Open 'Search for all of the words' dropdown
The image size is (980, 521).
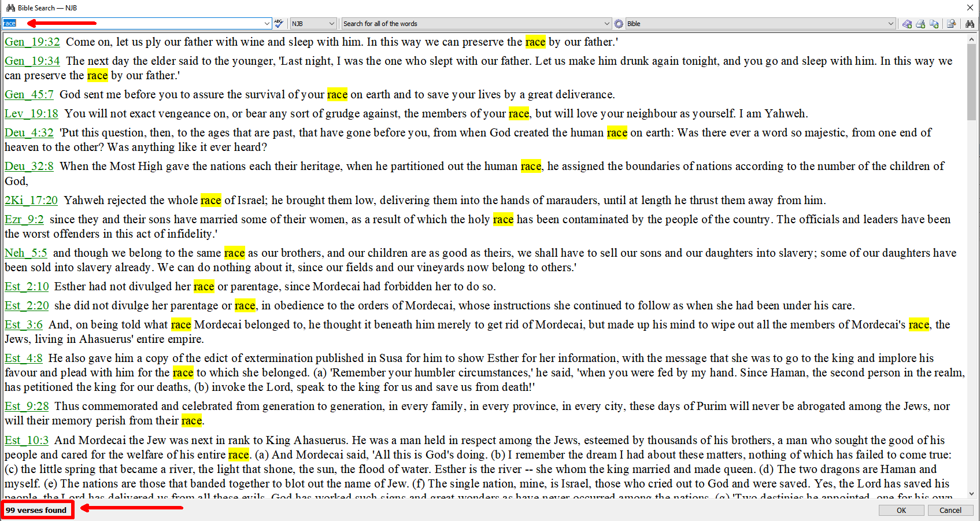(607, 24)
